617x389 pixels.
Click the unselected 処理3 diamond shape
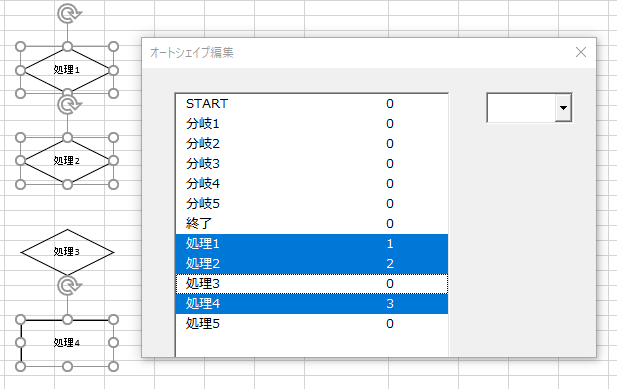(x=67, y=252)
